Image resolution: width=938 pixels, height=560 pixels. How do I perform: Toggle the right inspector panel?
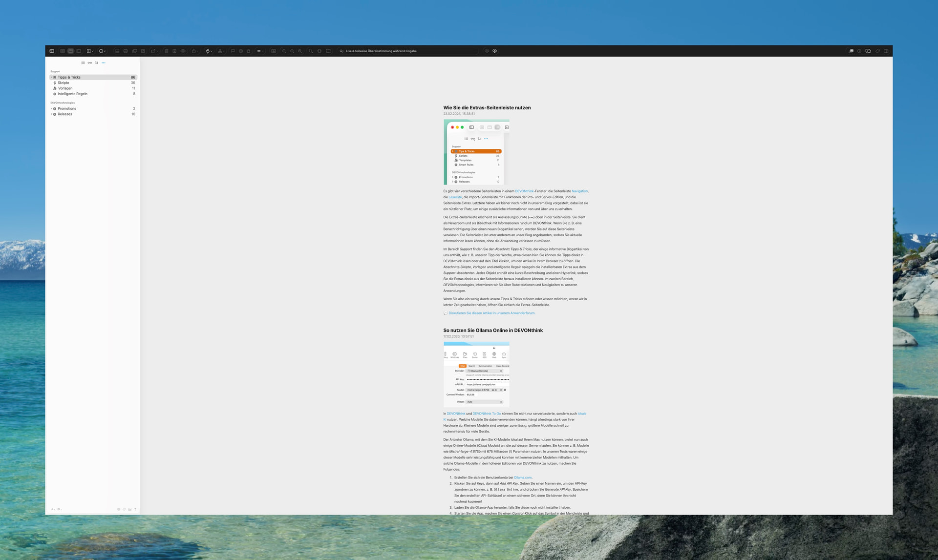886,51
